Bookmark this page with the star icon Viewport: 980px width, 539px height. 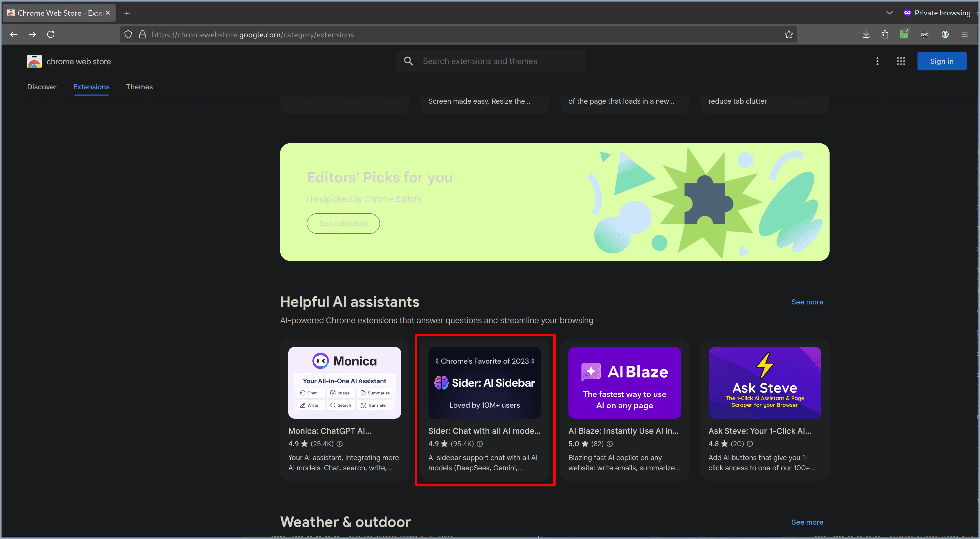(x=789, y=35)
